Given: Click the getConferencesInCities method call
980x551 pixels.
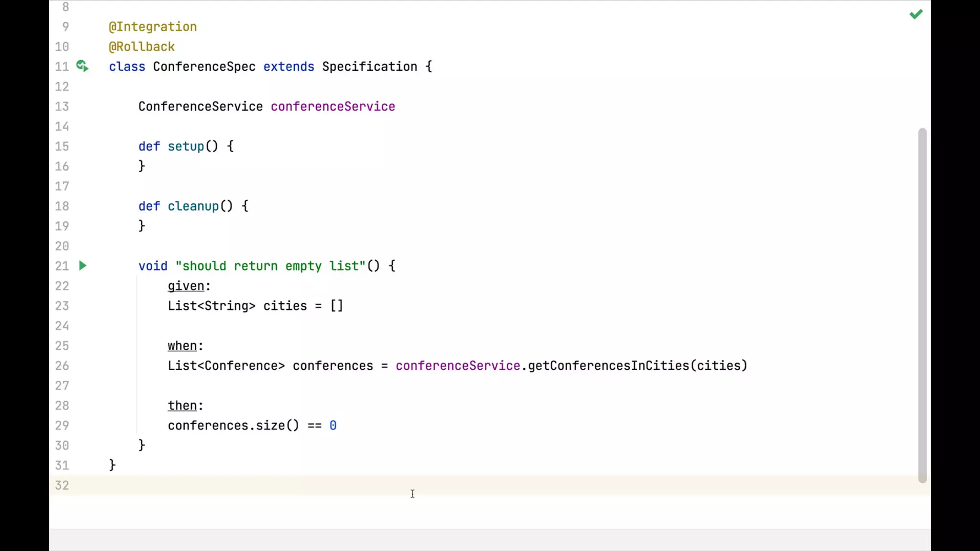Looking at the screenshot, I should [x=608, y=365].
